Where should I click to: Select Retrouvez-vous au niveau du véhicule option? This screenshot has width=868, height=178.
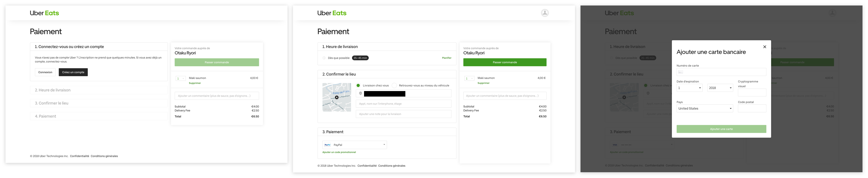pyautogui.click(x=394, y=86)
